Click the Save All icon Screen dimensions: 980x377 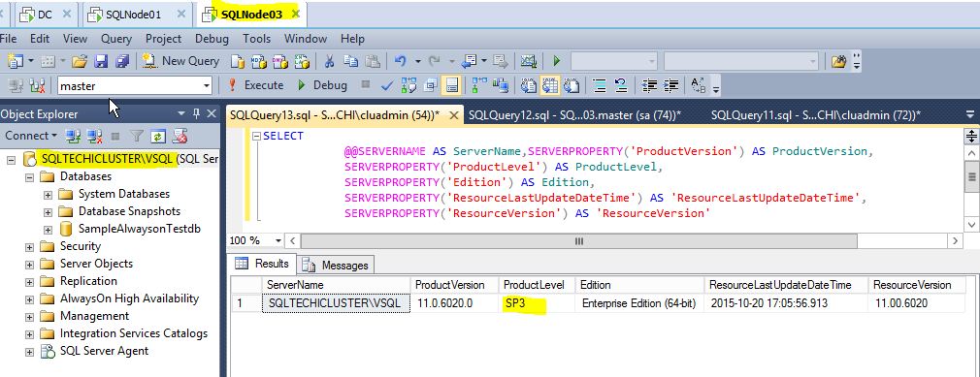tap(122, 62)
